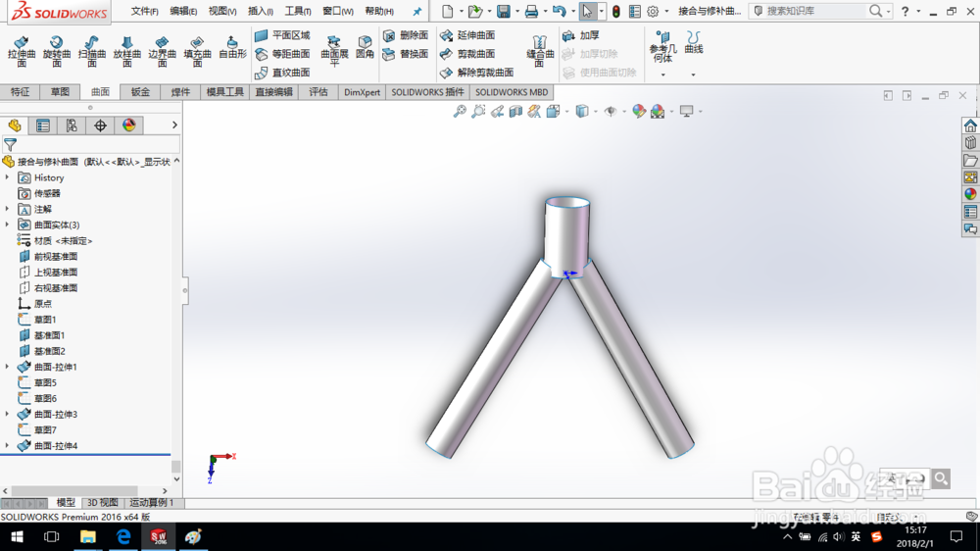Click the Ruled Surface (直纹曲面) tool
The width and height of the screenshot is (980, 551).
pyautogui.click(x=282, y=73)
